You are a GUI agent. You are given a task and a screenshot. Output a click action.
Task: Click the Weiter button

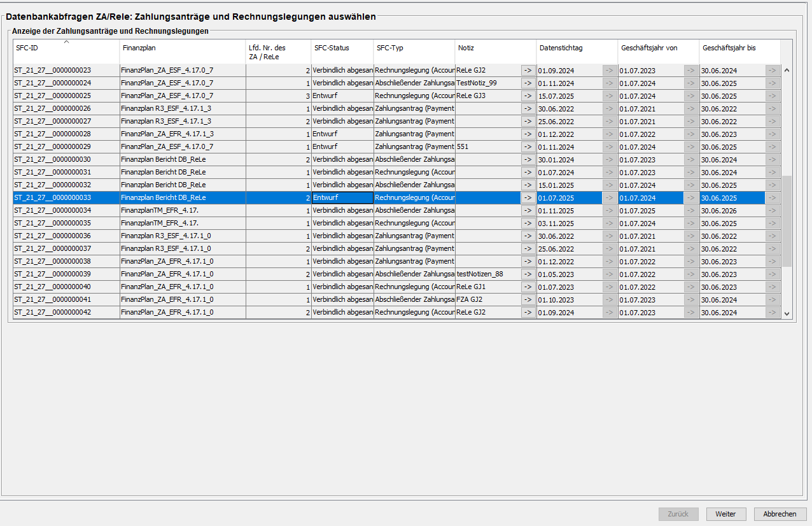[x=725, y=514]
